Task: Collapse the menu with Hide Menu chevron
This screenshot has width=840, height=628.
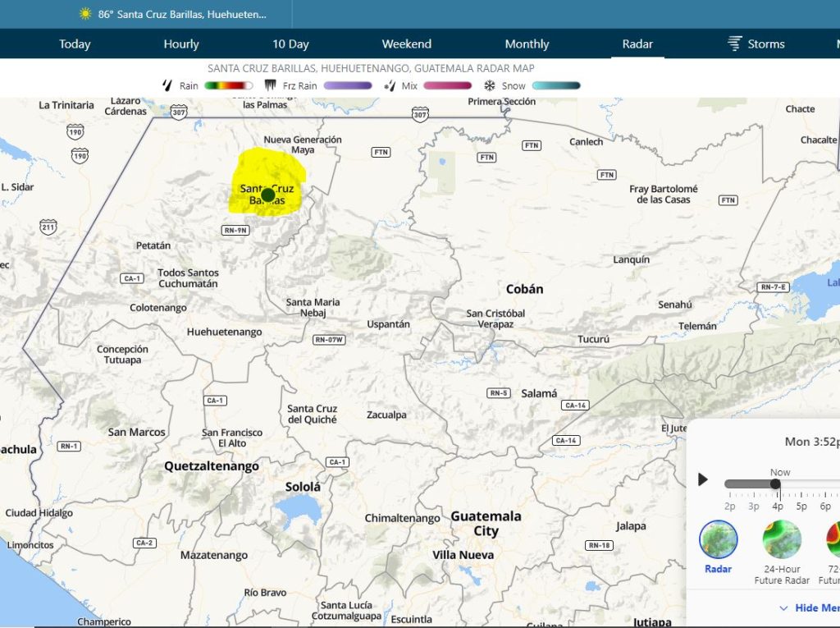Action: (x=783, y=607)
